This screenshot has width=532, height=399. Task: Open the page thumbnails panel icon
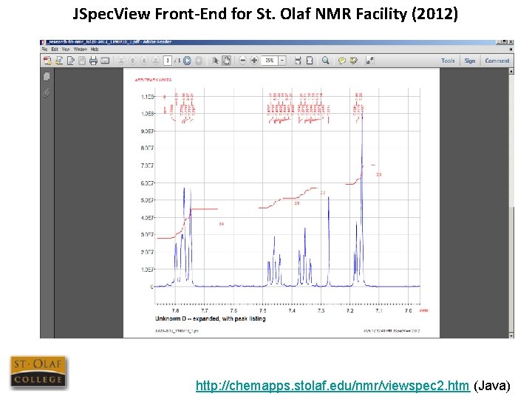click(47, 77)
